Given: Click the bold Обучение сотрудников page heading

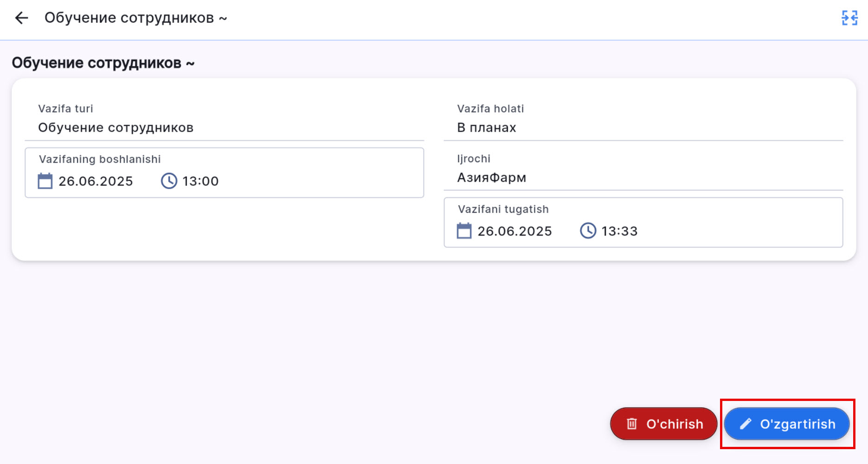Looking at the screenshot, I should [103, 63].
